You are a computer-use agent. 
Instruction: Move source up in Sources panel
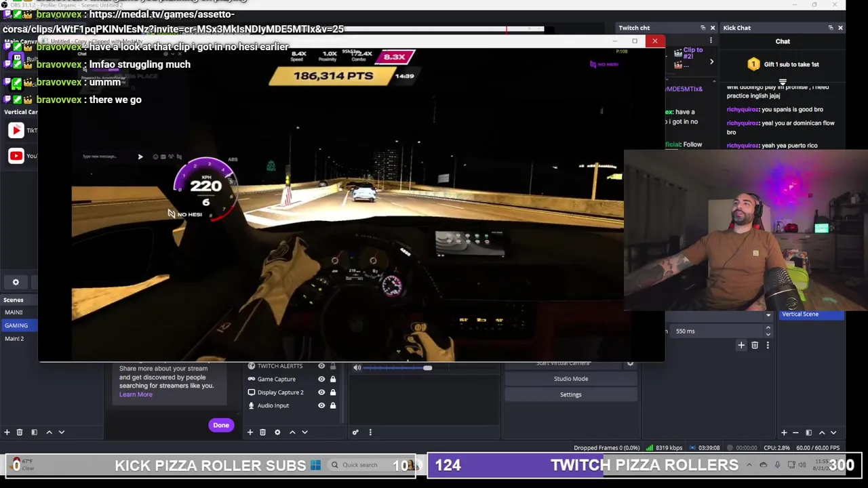pyautogui.click(x=292, y=432)
